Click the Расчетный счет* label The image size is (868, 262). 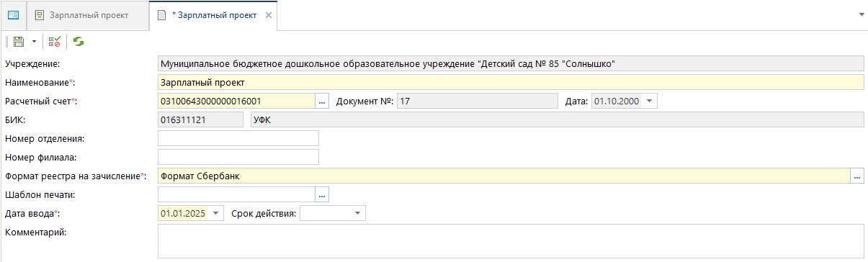[40, 101]
